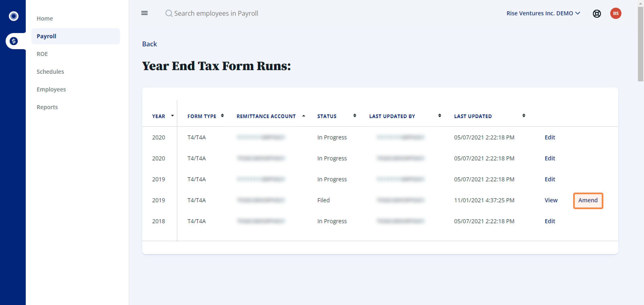
Task: Select the Filed status cell
Action: click(x=323, y=200)
